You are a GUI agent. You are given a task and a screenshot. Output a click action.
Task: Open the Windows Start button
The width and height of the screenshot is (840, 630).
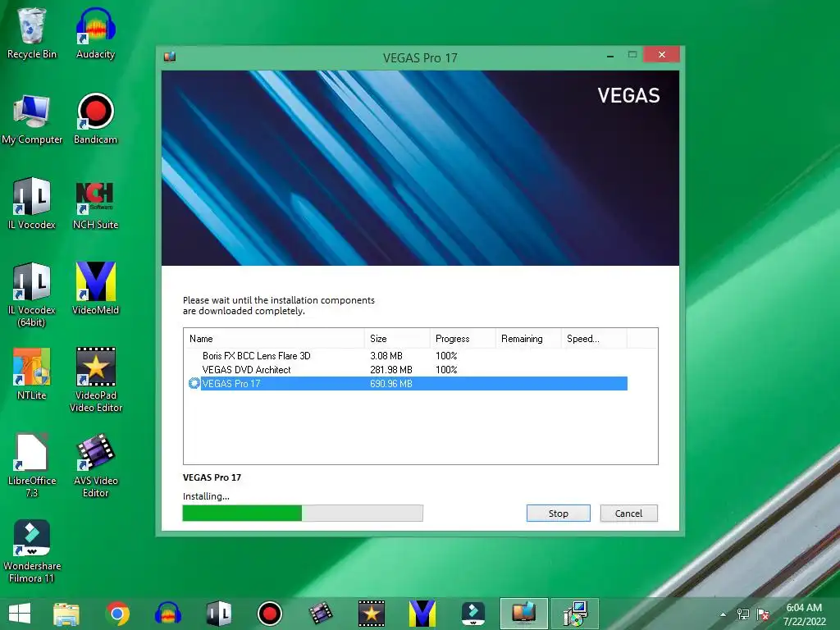[x=20, y=614]
